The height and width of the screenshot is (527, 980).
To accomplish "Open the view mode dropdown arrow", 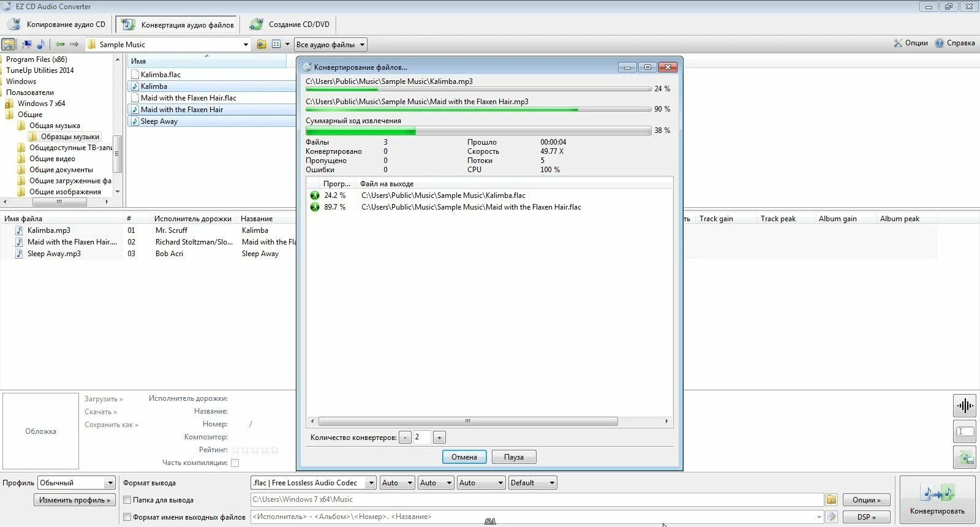I will [287, 44].
